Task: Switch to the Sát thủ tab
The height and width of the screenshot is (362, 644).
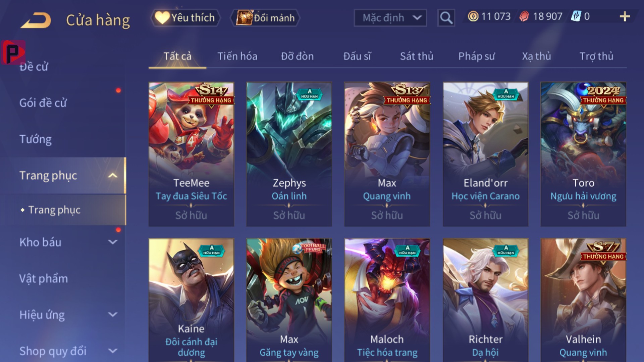Action: point(417,56)
